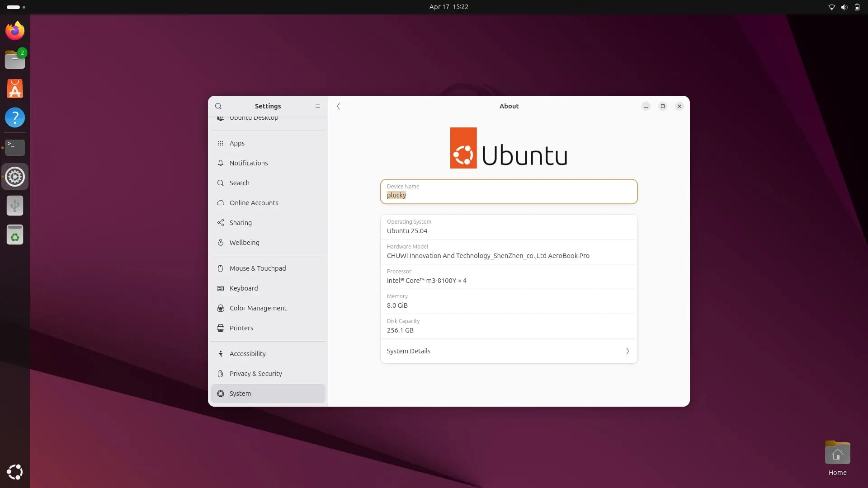Close the Settings window
Screen dimensions: 868x488
point(679,106)
